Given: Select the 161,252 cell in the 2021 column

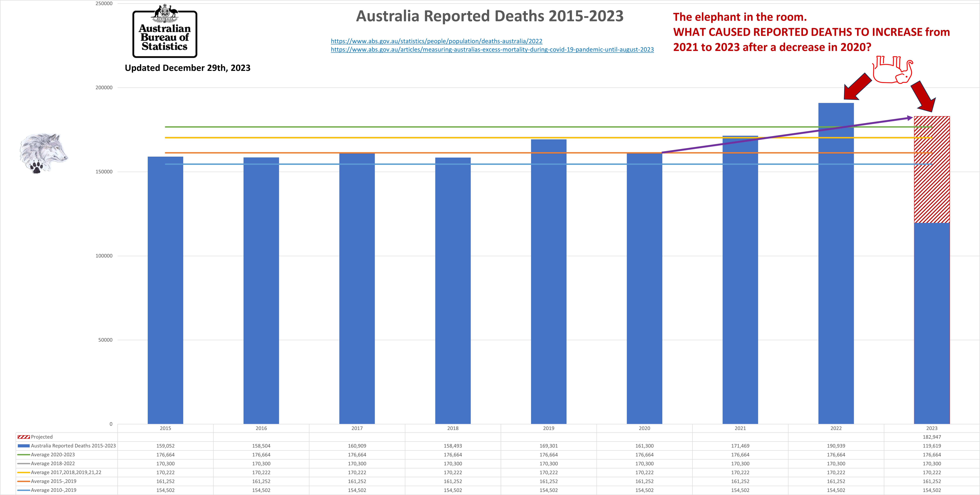Looking at the screenshot, I should [x=740, y=481].
